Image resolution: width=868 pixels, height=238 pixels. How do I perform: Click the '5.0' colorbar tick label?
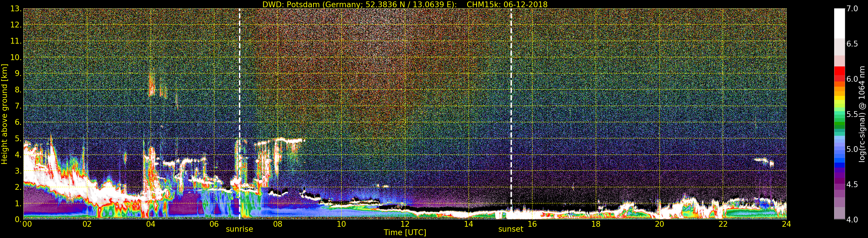(852, 149)
